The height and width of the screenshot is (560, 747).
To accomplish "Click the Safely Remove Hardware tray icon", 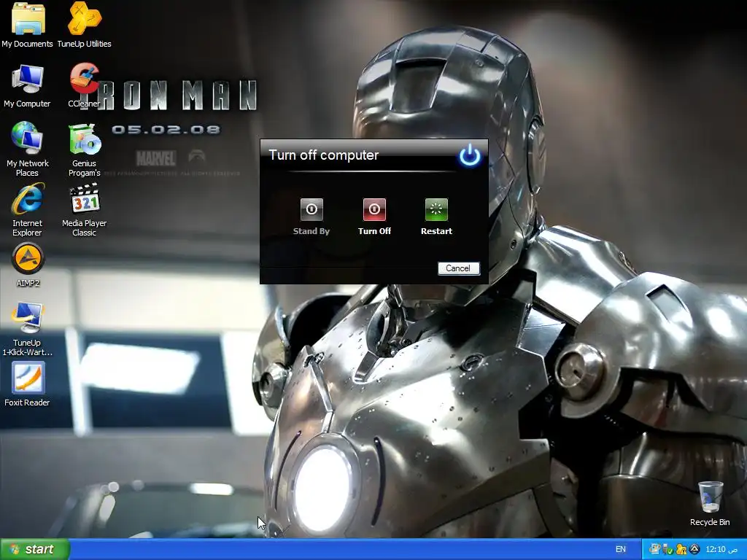I will click(668, 549).
